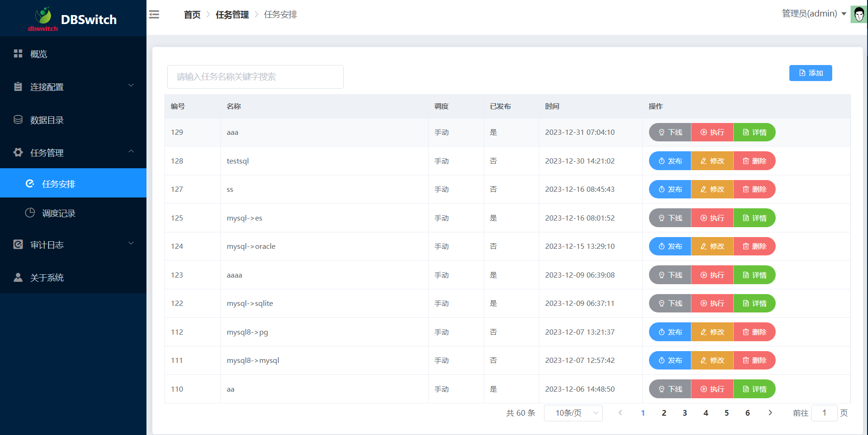Publish the testsql task with 发布
Viewport: 868px width, 435px height.
(670, 161)
